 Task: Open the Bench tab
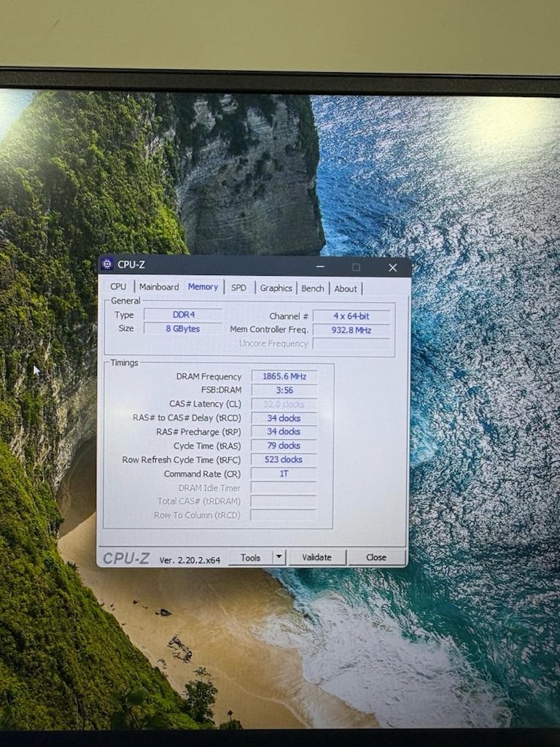[x=312, y=288]
